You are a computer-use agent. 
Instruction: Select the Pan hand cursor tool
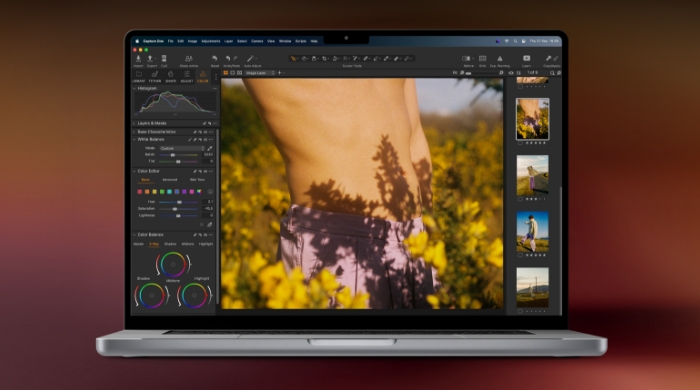[x=304, y=58]
